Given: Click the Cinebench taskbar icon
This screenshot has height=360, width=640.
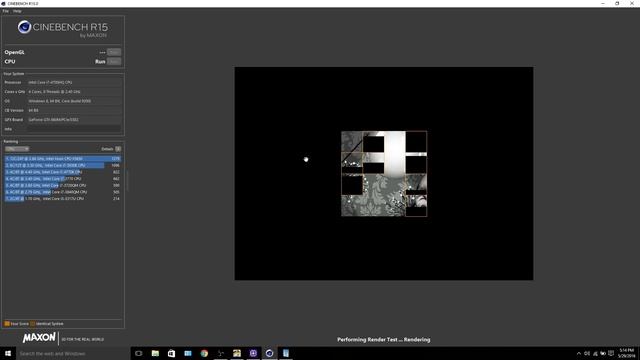Looking at the screenshot, I should 269,353.
